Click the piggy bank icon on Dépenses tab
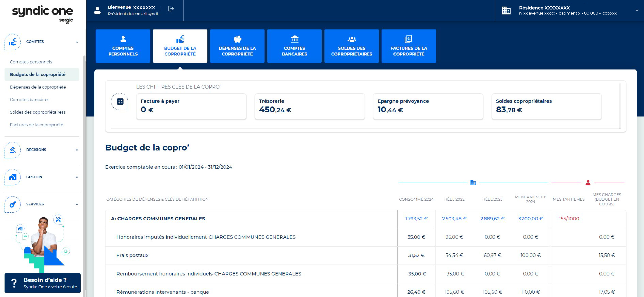Screen dimensions: 644x297 coord(237,39)
